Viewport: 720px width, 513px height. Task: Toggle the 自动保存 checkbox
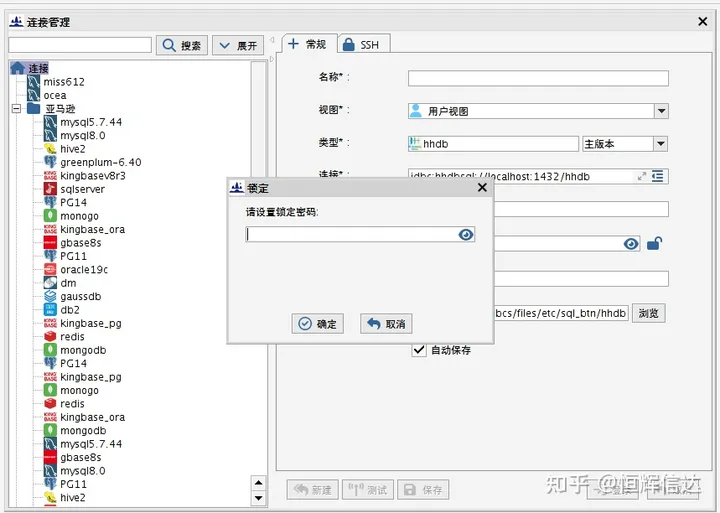[x=419, y=350]
